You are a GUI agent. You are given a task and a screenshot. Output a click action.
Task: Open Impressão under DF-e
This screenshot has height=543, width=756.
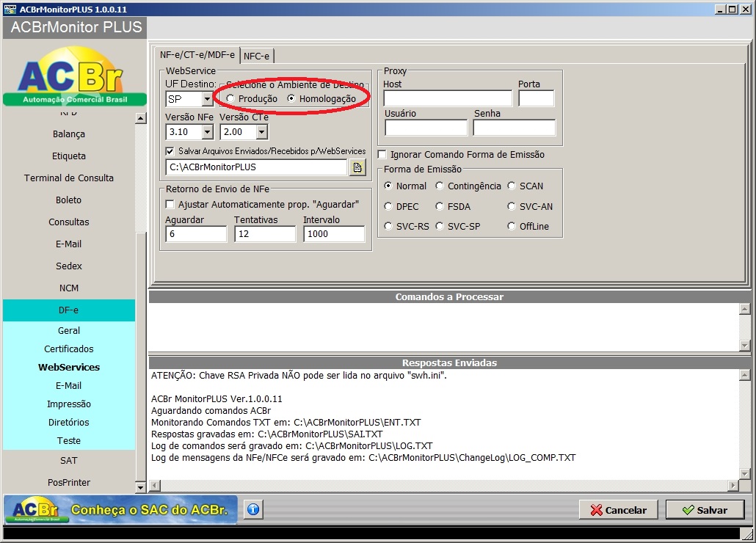(x=69, y=404)
